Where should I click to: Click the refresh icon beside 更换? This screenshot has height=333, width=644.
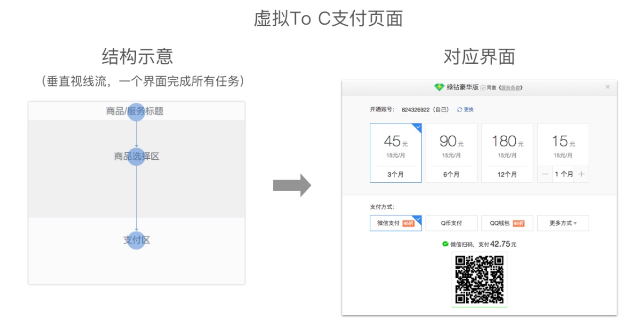(x=459, y=109)
